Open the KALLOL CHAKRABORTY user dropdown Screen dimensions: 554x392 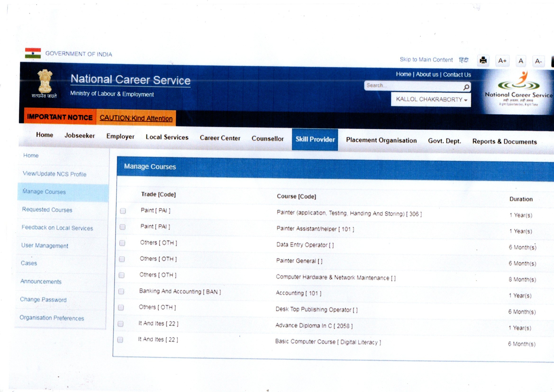click(x=431, y=100)
